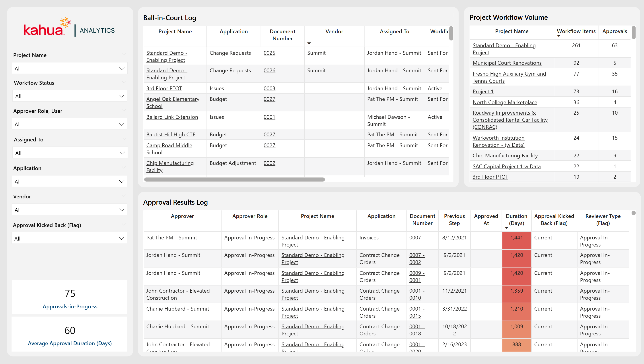
Task: Collapse the Workflow Status slicer chevron
Action: pos(124,82)
